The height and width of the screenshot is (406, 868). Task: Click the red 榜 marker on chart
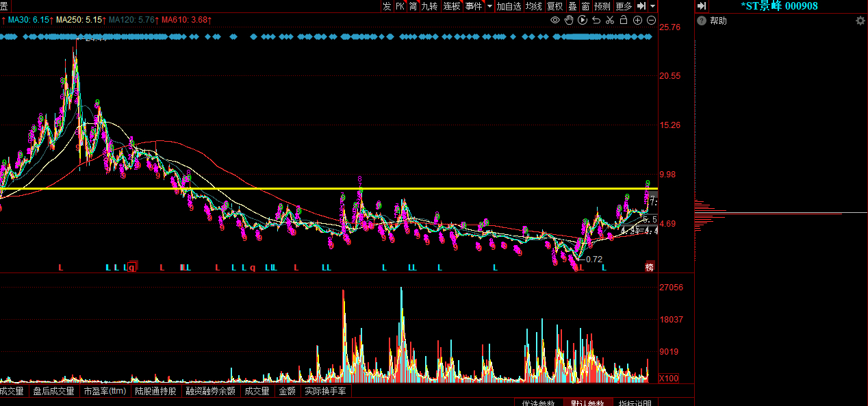(x=650, y=267)
